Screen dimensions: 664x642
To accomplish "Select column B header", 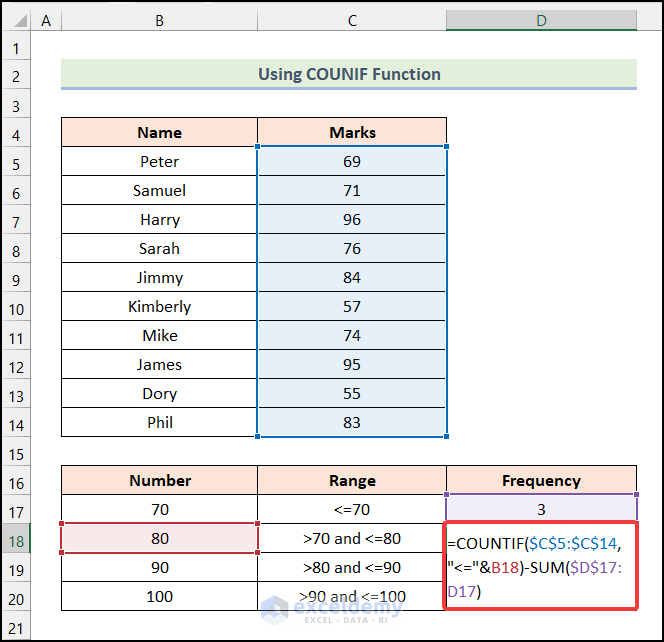I will click(x=159, y=20).
